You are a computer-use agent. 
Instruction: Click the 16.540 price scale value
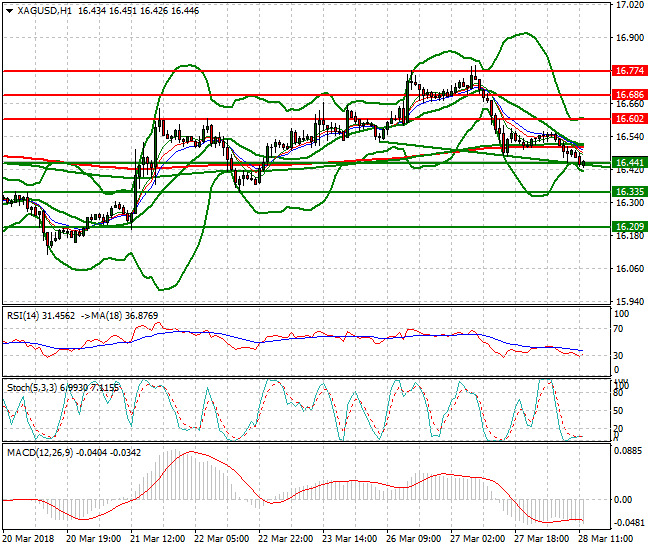click(630, 137)
